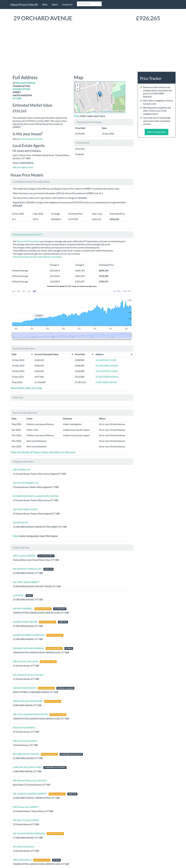Viewport: 186px width, 868px height.
Task: Open OKF VENTURES LIMITED company link
Action: click(25, 510)
